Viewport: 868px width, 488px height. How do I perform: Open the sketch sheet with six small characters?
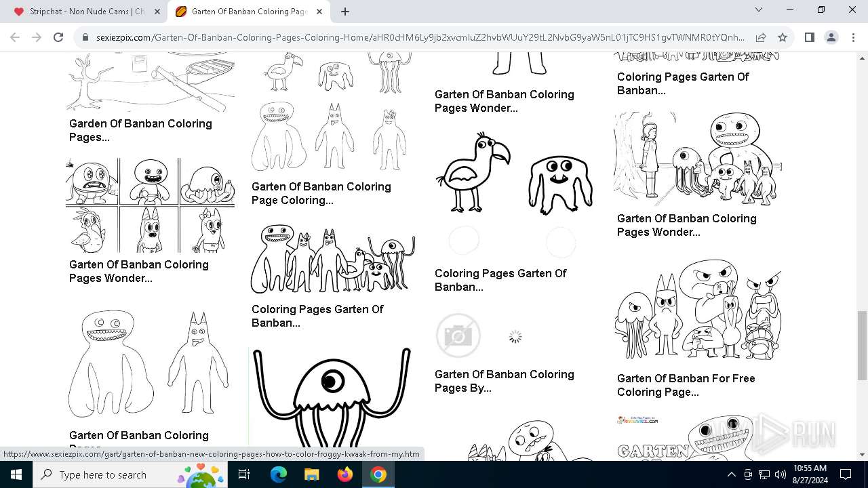click(333, 113)
